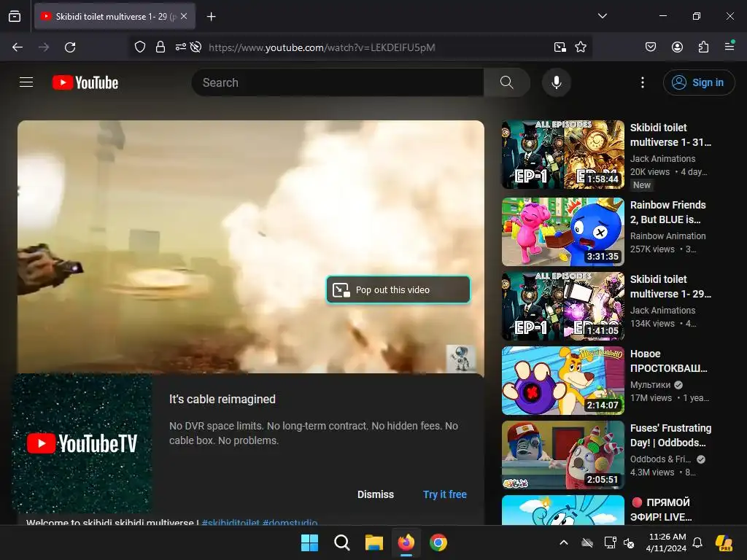Click YouTube TV promo image
The image size is (747, 560).
click(x=82, y=444)
